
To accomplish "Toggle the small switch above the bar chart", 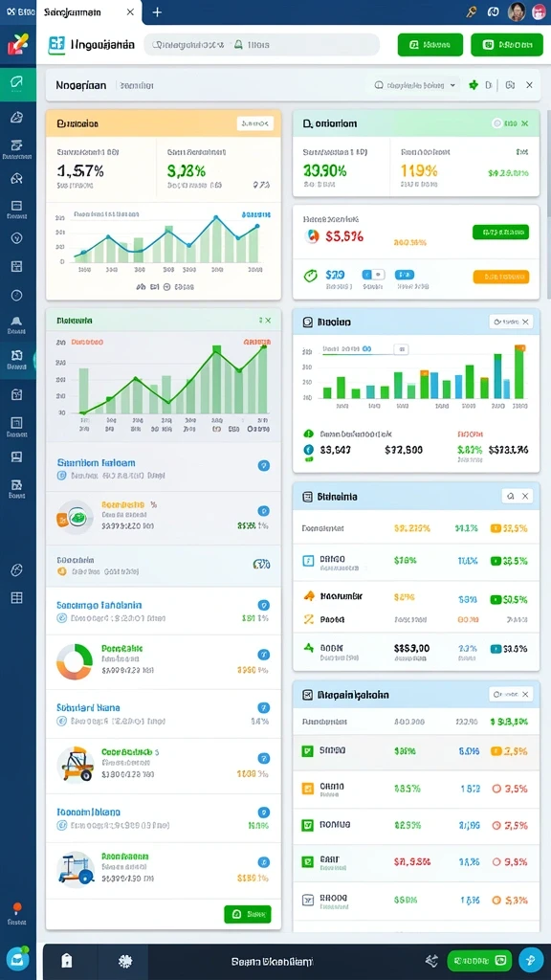I will [x=401, y=348].
